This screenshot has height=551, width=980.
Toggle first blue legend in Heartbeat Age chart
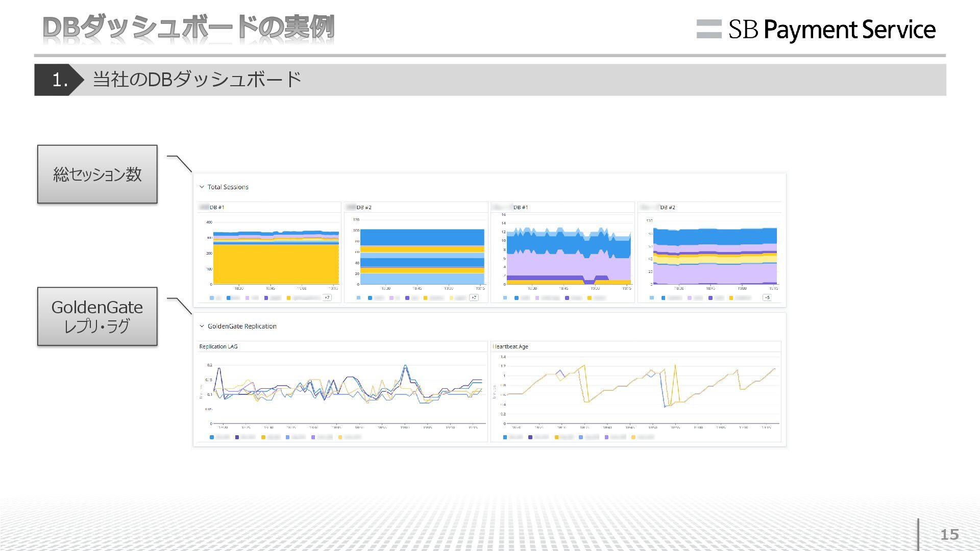pos(505,437)
